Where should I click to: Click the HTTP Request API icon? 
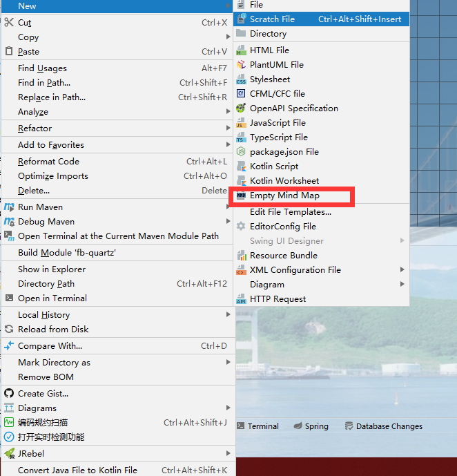click(x=241, y=299)
